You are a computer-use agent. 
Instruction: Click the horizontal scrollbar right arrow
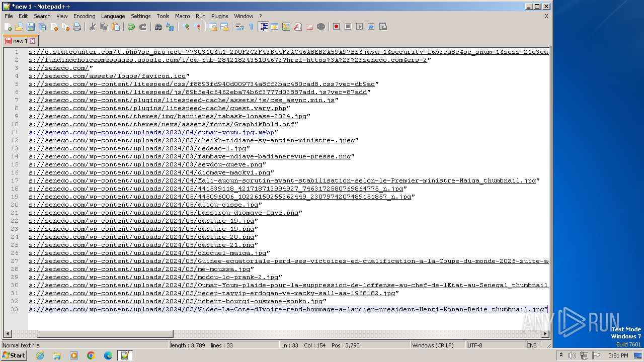[x=545, y=334]
